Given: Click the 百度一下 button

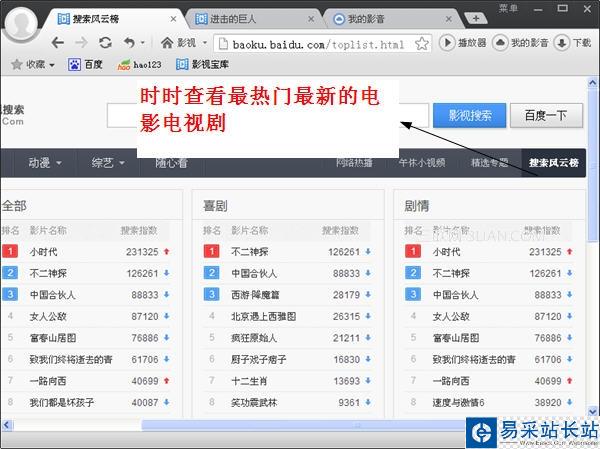Looking at the screenshot, I should tap(546, 115).
